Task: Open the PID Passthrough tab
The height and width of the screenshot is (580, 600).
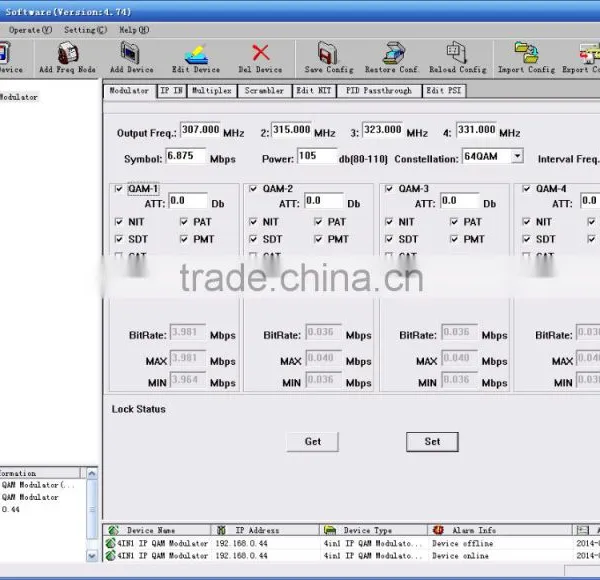Action: pos(379,91)
